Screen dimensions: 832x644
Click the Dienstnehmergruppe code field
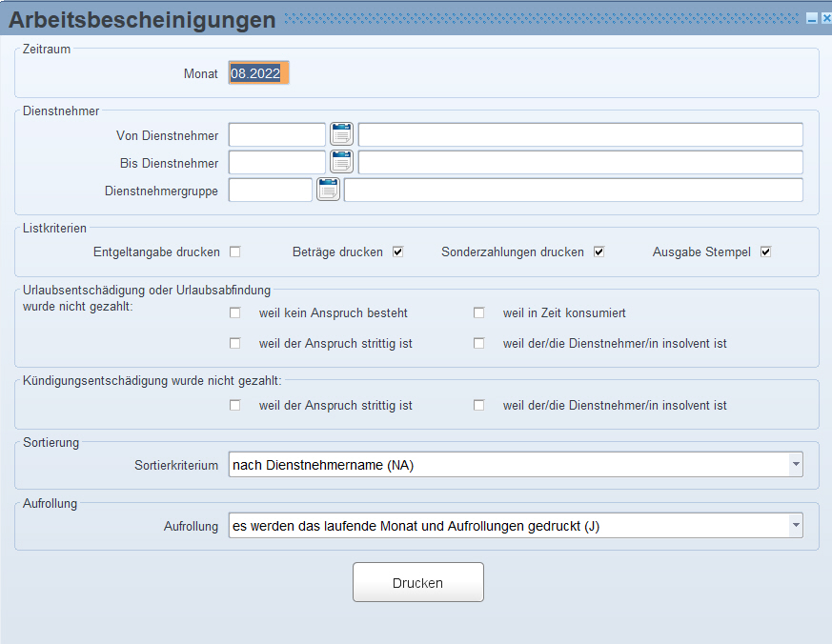click(270, 190)
